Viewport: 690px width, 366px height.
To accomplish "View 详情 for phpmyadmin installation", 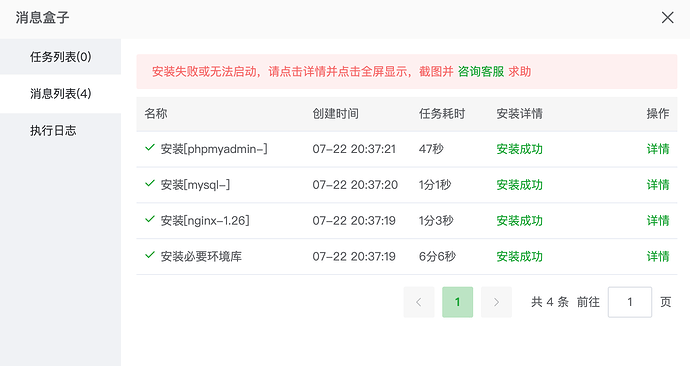I will [658, 149].
